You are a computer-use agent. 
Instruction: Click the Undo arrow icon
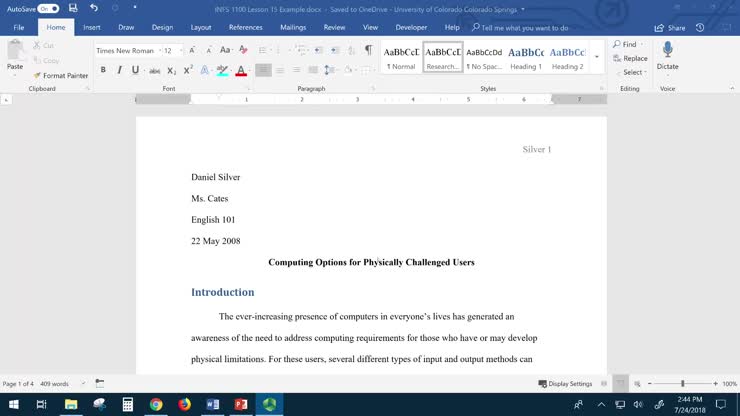94,8
